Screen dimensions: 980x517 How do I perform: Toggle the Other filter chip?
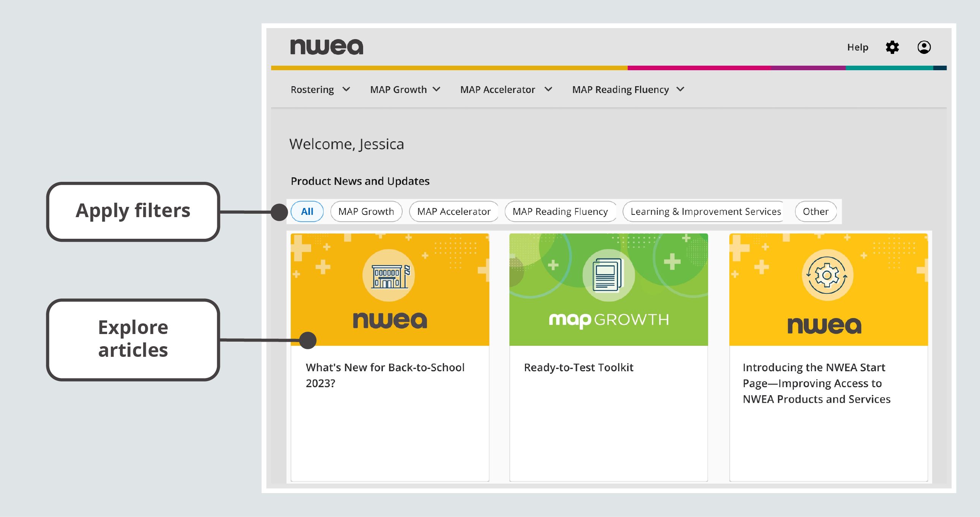pyautogui.click(x=815, y=211)
